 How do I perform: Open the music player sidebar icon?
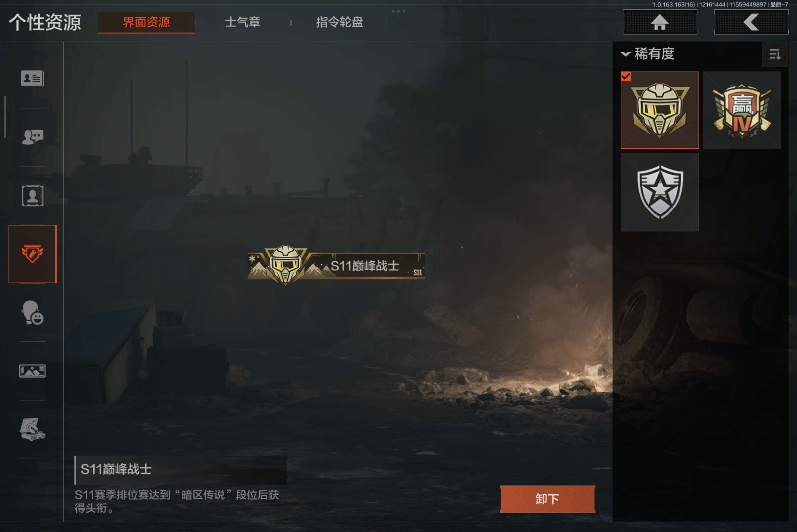[33, 429]
